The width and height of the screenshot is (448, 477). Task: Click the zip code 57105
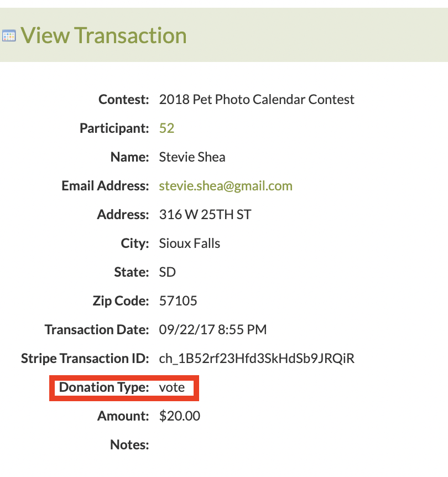tap(178, 301)
